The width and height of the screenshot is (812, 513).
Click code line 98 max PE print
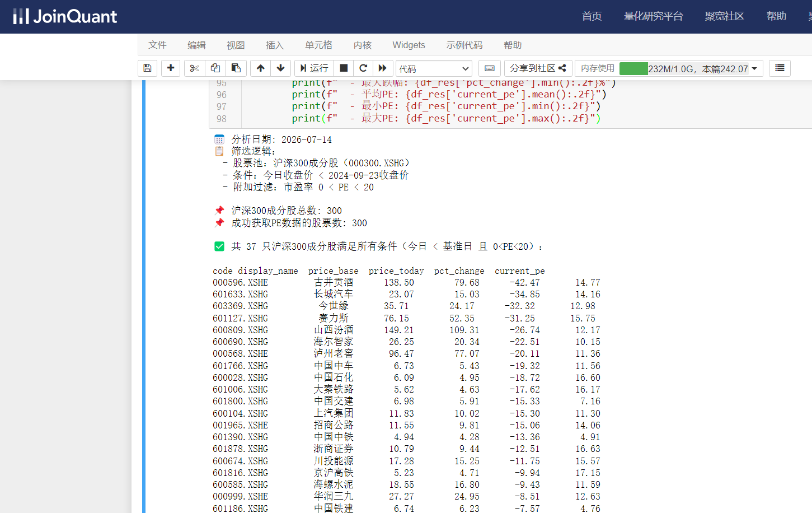click(446, 118)
